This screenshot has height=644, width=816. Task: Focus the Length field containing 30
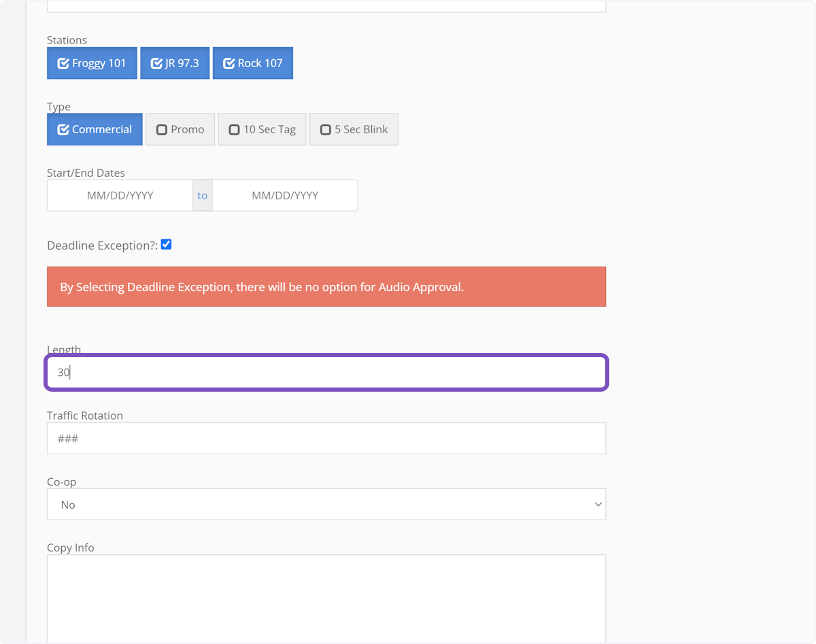pos(326,372)
